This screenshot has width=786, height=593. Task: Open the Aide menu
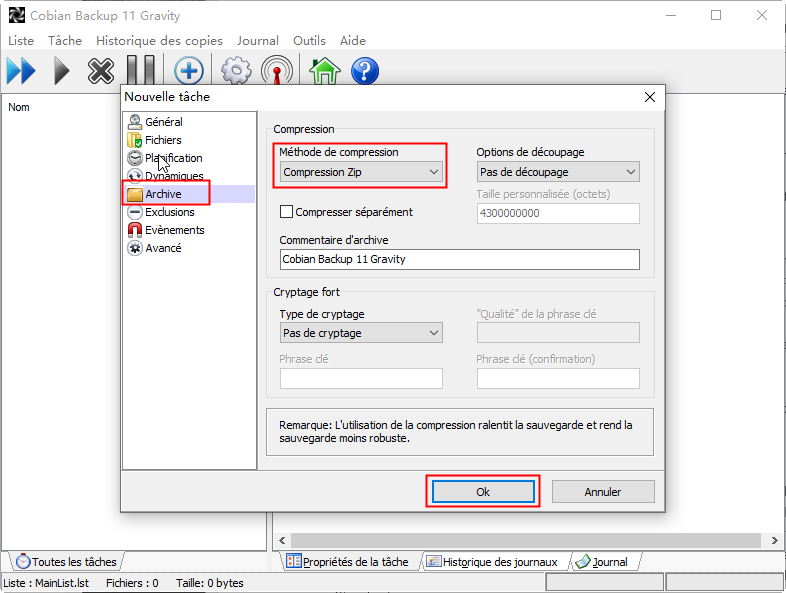353,41
